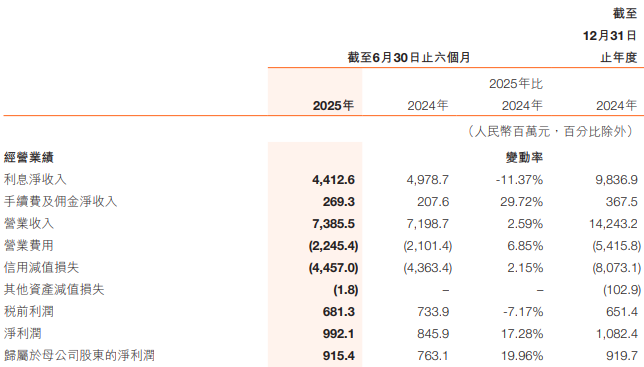The image size is (644, 367).
Task: Click the value 207.6
Action: 433,202
